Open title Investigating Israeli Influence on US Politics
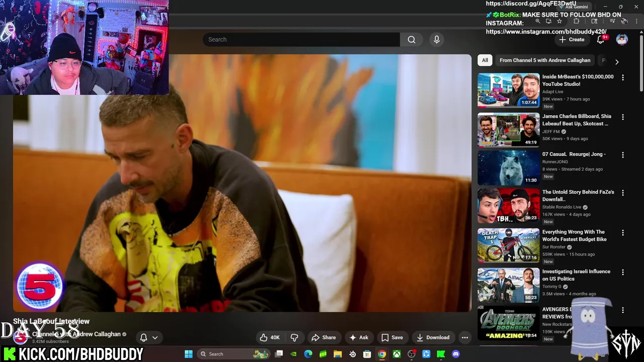Viewport: 644px width, 362px height. click(x=576, y=275)
